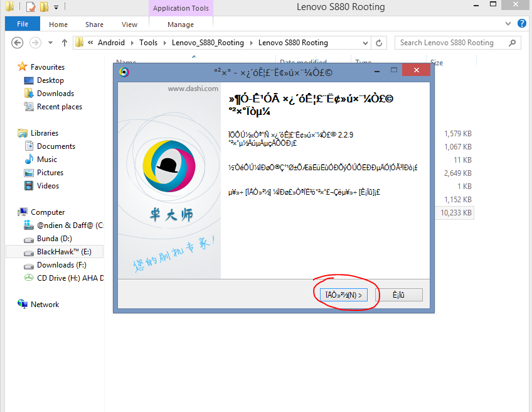The height and width of the screenshot is (412, 532).
Task: Click the installer Cancel button beside Next
Action: pos(398,295)
